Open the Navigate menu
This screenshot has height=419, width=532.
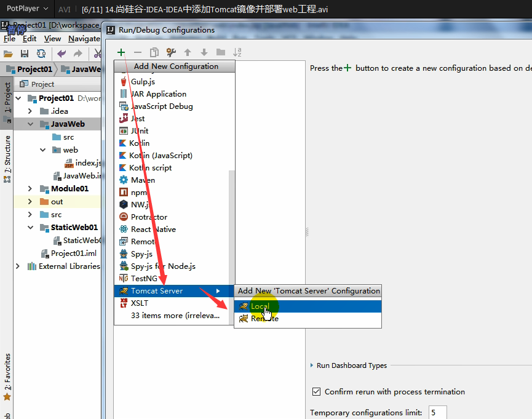click(x=84, y=39)
